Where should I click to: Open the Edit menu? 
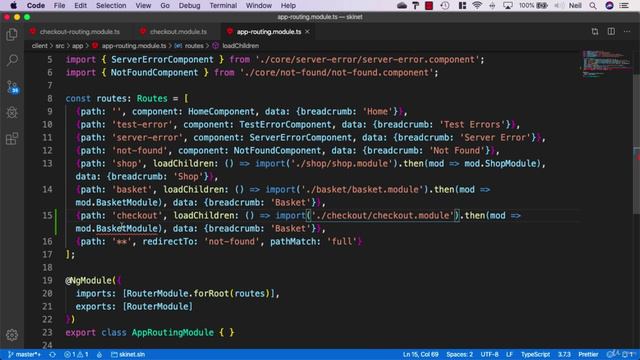point(80,5)
